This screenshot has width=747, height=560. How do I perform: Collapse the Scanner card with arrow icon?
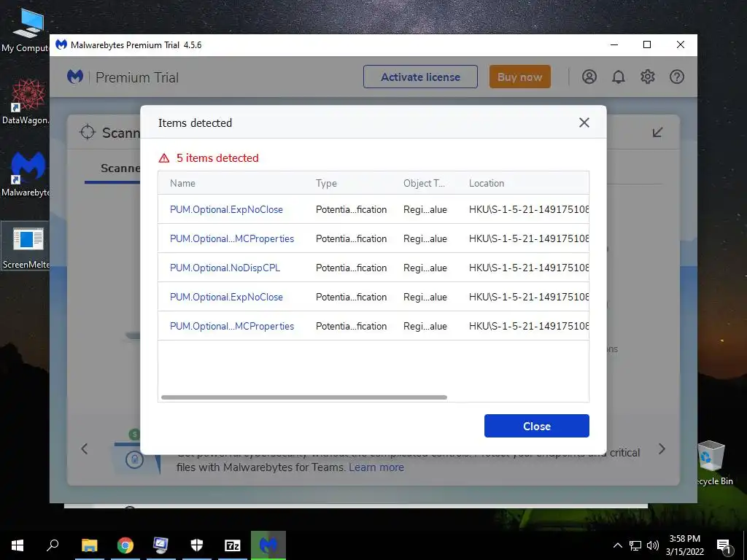click(657, 132)
